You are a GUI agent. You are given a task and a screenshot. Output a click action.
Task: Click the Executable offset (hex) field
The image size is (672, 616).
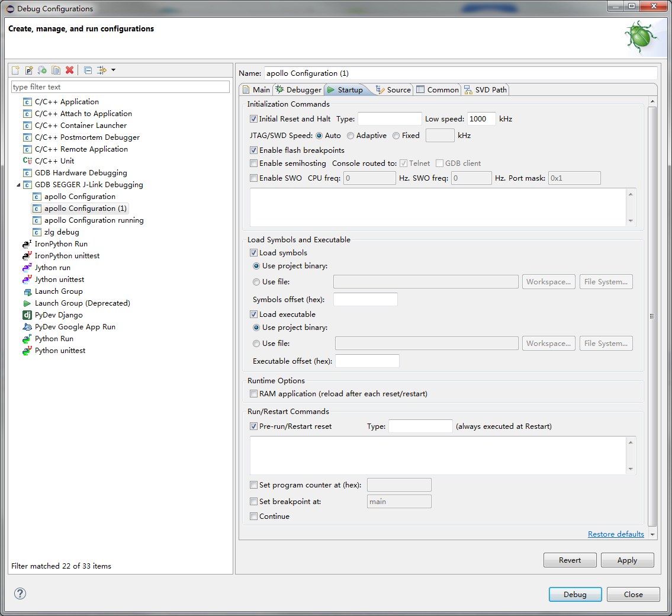(367, 361)
